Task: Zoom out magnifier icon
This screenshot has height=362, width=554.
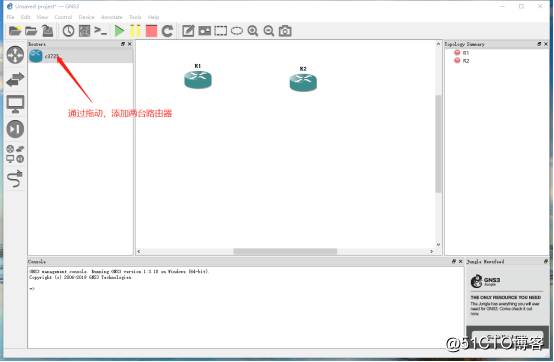Action: coord(269,31)
